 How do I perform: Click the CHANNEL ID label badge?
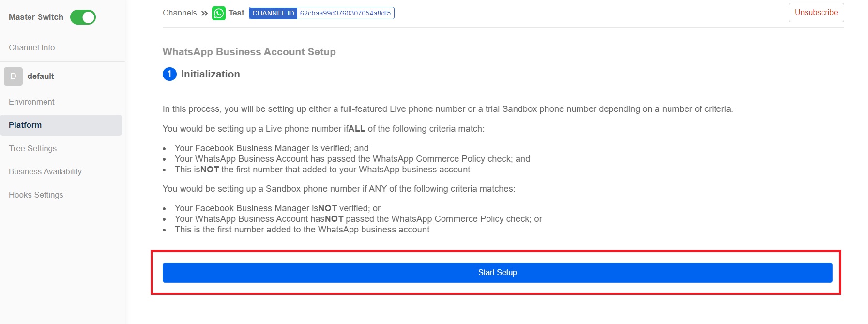273,13
